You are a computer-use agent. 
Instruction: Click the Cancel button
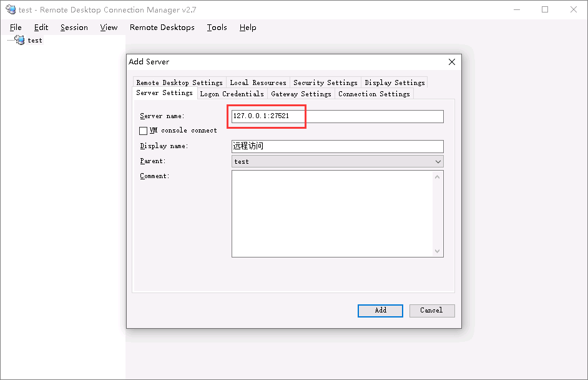pyautogui.click(x=432, y=311)
